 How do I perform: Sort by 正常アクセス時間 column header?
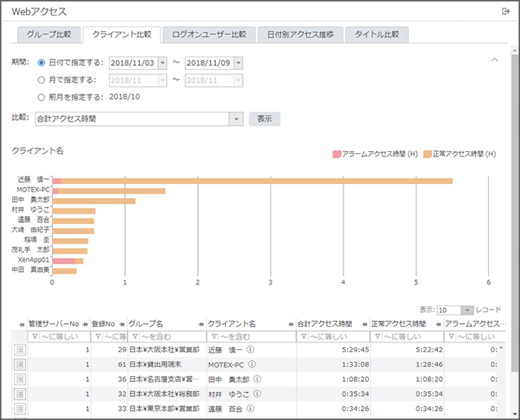tap(399, 324)
